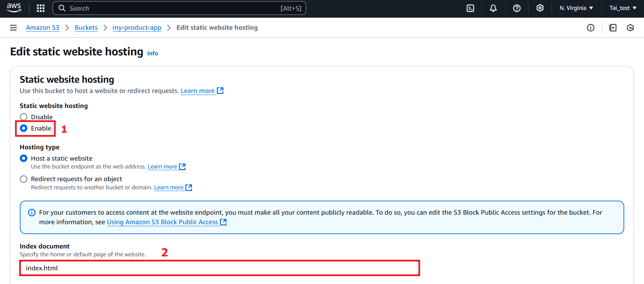
Task: Click the hexagon icon at the far right
Action: 631,28
